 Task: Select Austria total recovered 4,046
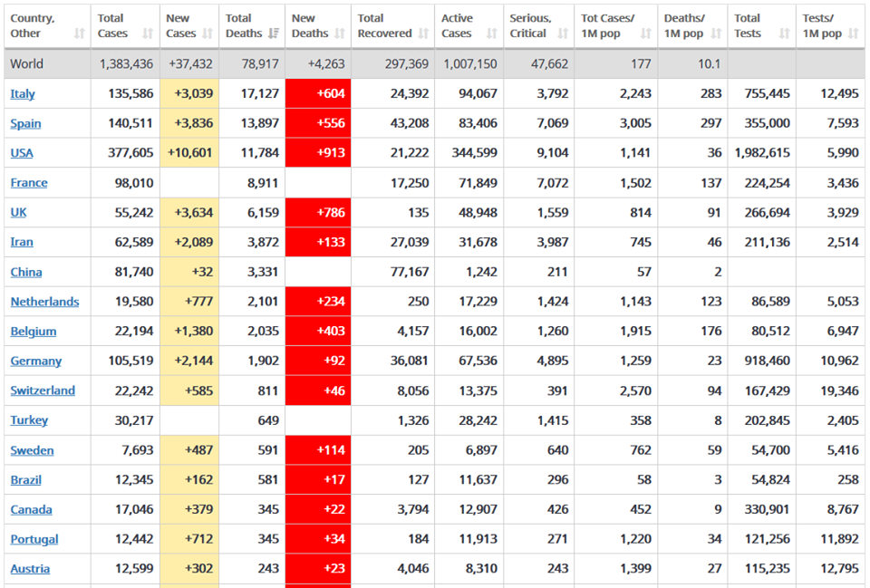(413, 569)
